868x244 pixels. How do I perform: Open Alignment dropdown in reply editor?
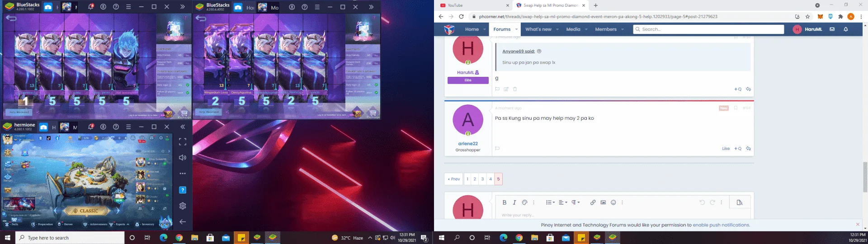click(563, 202)
